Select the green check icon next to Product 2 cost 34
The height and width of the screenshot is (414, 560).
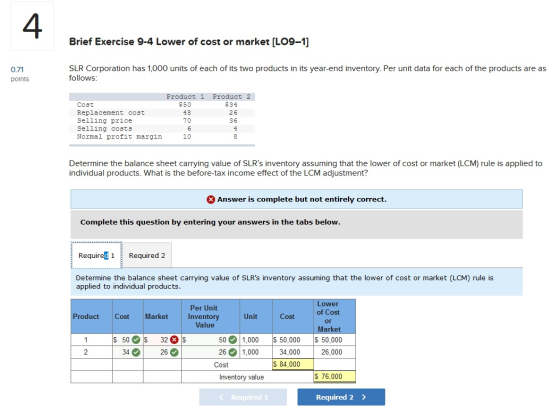coord(136,352)
